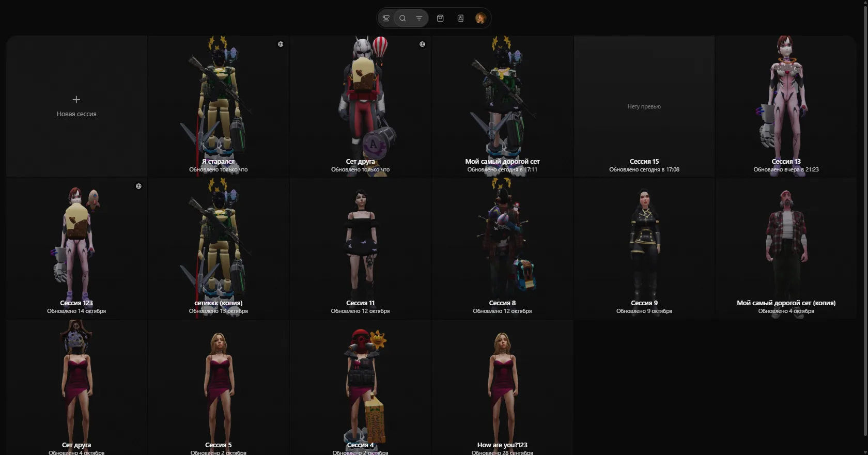Open the 'сетиккк (копия)' session

coord(219,248)
